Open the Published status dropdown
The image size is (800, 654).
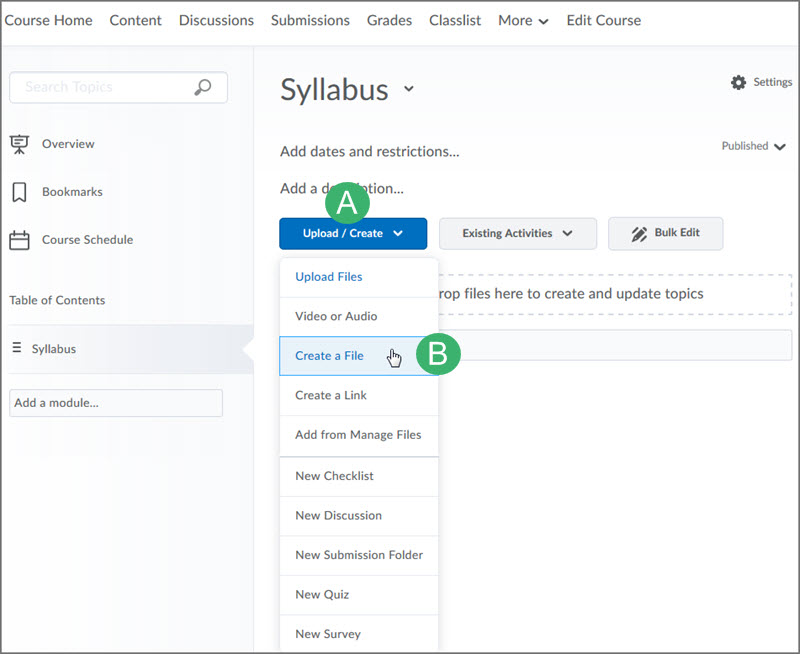[753, 146]
